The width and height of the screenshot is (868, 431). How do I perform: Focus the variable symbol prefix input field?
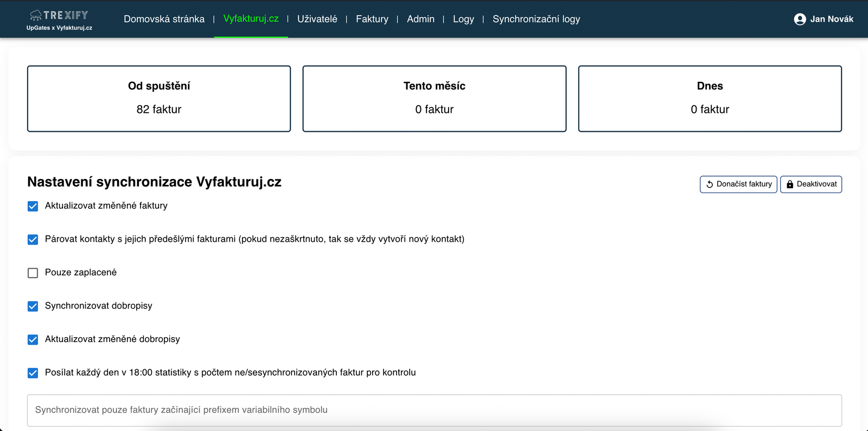(x=434, y=410)
